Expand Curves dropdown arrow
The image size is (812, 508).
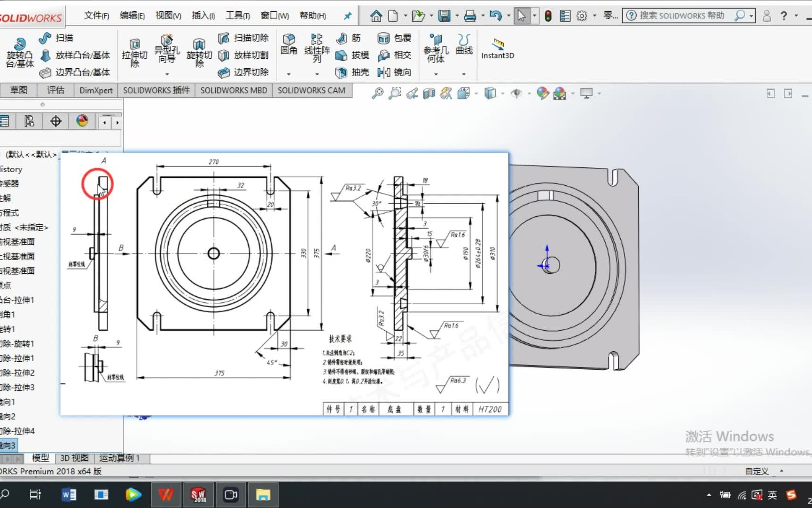click(x=464, y=74)
